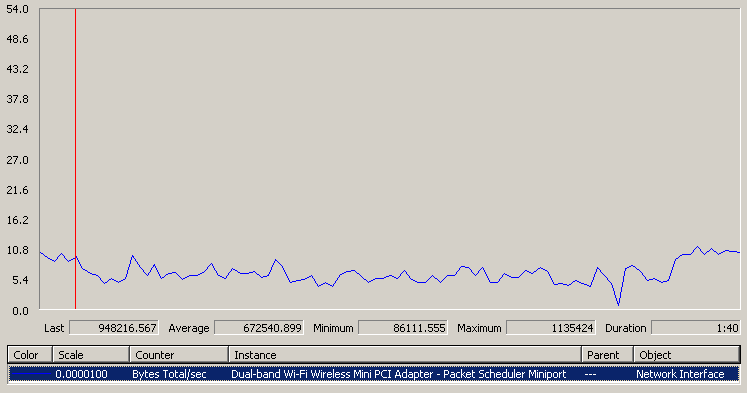Click the Dual-band Wi-Fi adapter instance text

[399, 374]
